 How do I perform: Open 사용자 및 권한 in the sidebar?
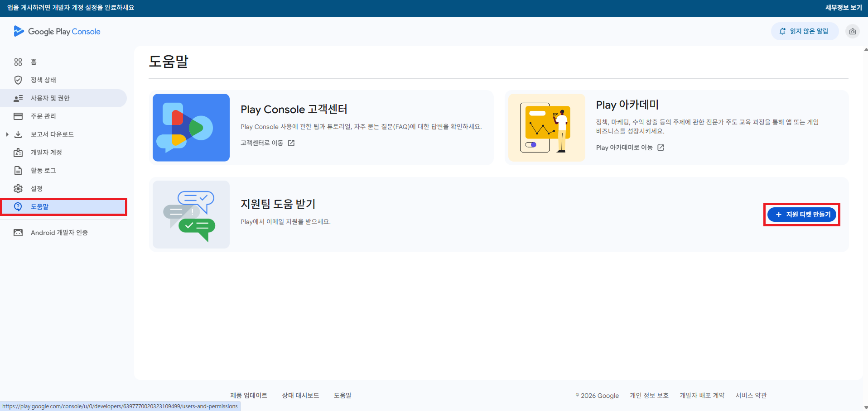(x=63, y=98)
